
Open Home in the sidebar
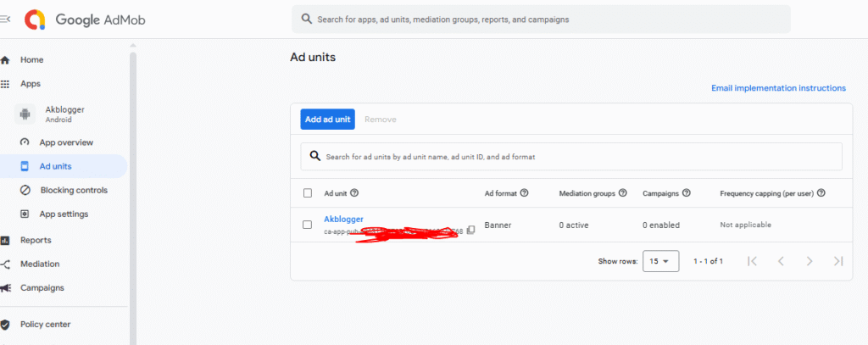pos(31,60)
